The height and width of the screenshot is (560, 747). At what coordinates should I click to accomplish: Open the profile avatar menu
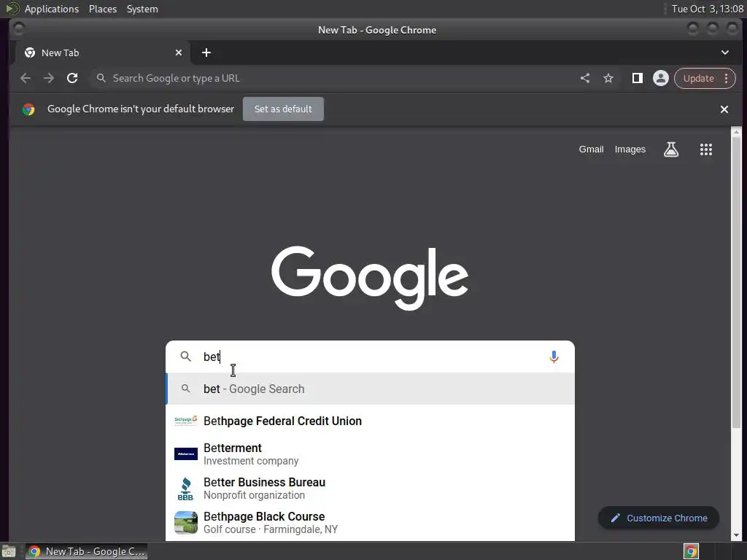[661, 78]
